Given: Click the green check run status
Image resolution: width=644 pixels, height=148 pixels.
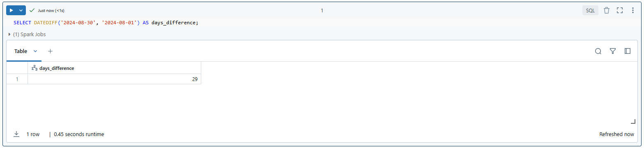Looking at the screenshot, I should pos(32,10).
